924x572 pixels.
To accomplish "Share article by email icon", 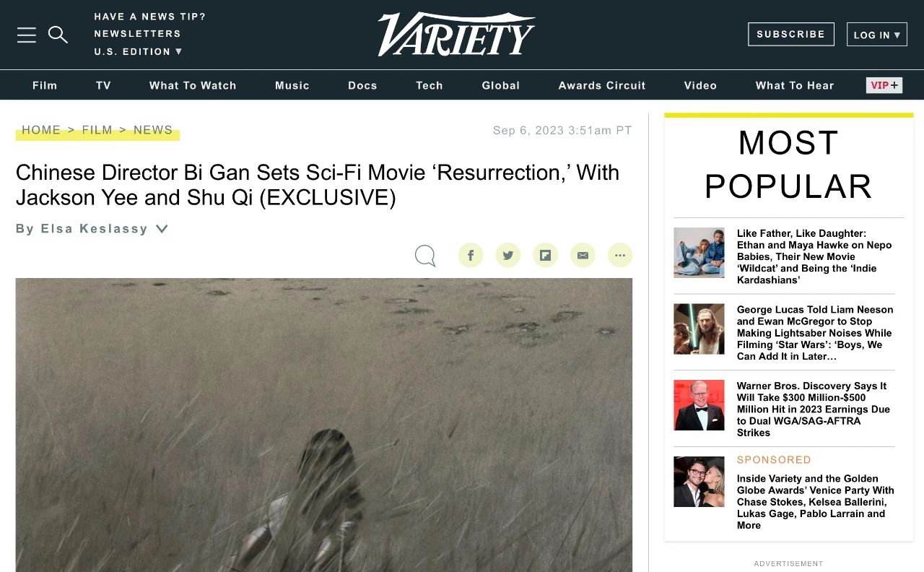I will coord(583,255).
